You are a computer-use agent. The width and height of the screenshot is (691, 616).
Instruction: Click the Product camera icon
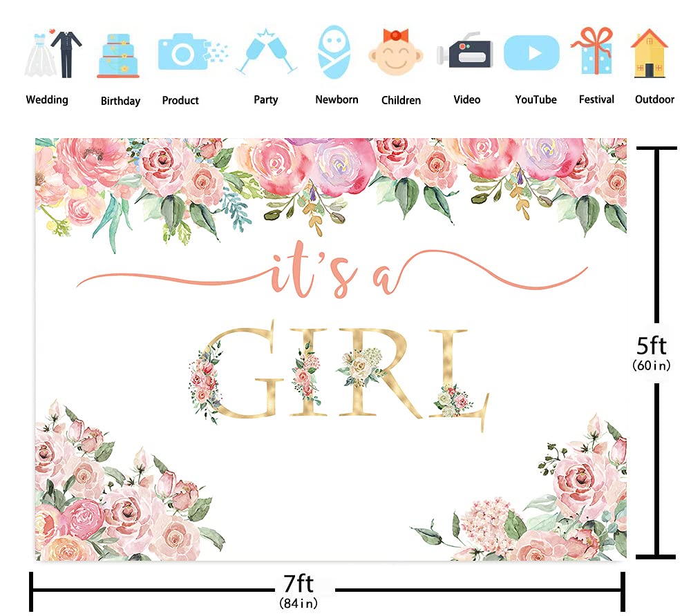tap(193, 52)
